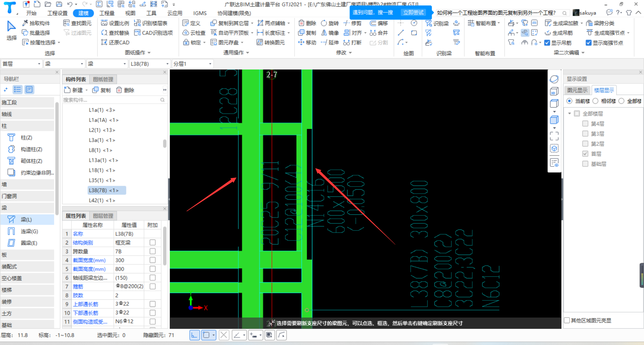
Task: Check the 基础层 floor checkbox
Action: coord(585,164)
